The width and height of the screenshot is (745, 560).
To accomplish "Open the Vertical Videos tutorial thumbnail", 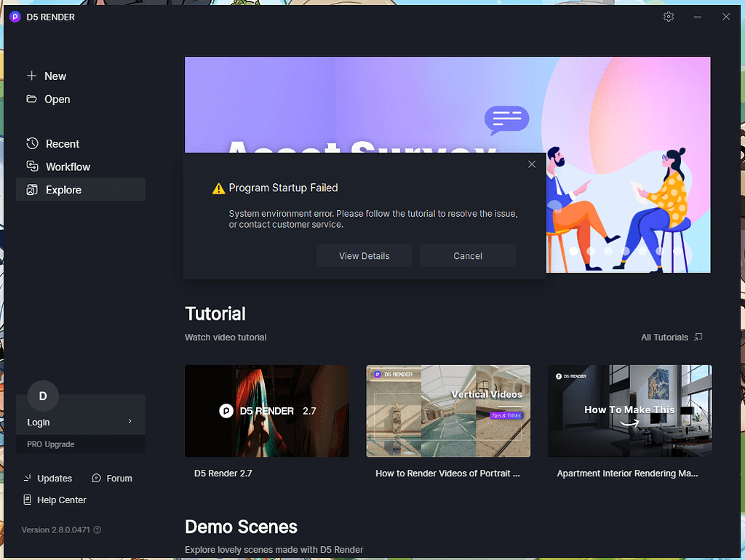I will (447, 411).
